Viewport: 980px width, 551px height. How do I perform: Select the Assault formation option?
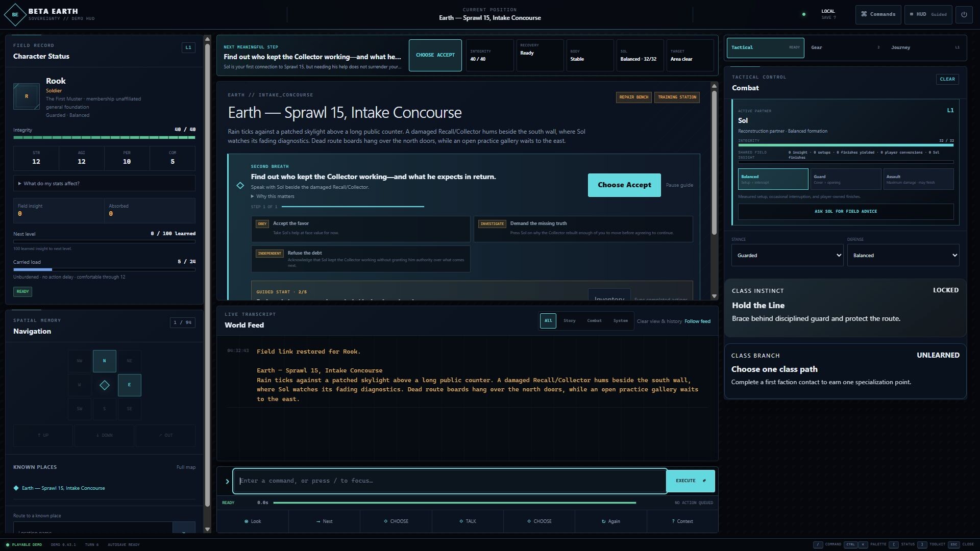918,179
